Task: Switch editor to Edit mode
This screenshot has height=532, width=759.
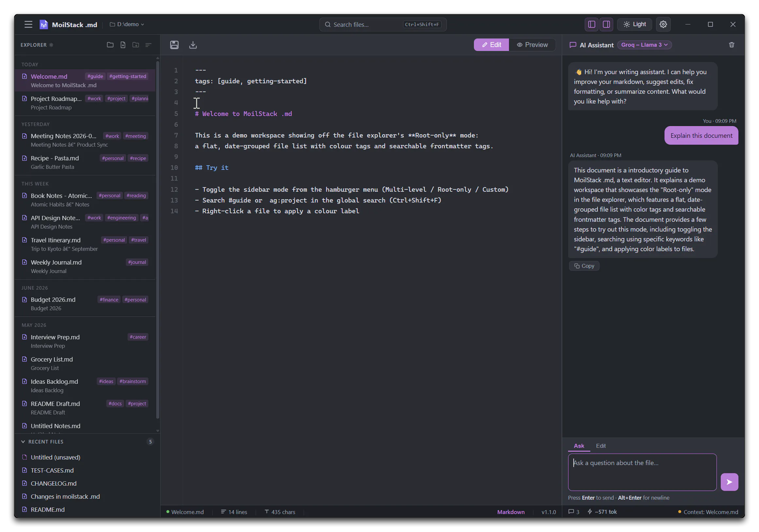Action: tap(491, 45)
